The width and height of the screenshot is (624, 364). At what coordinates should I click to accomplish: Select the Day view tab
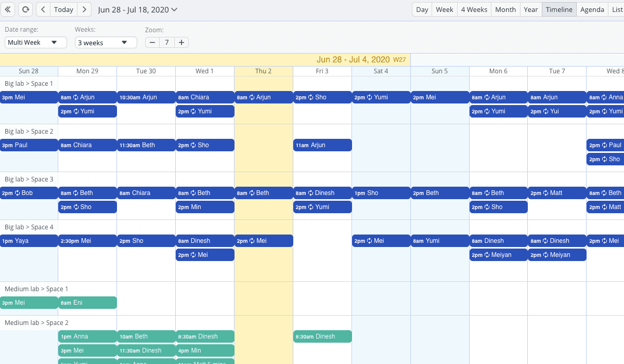[x=422, y=9]
